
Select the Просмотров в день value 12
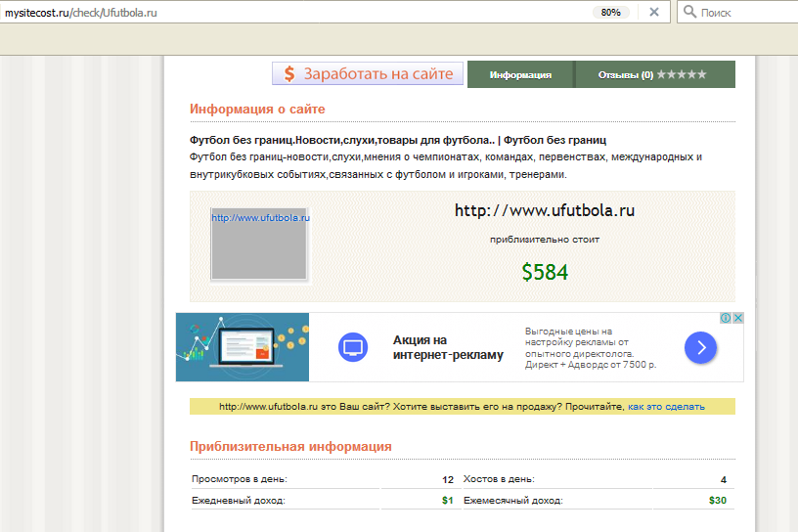click(448, 479)
